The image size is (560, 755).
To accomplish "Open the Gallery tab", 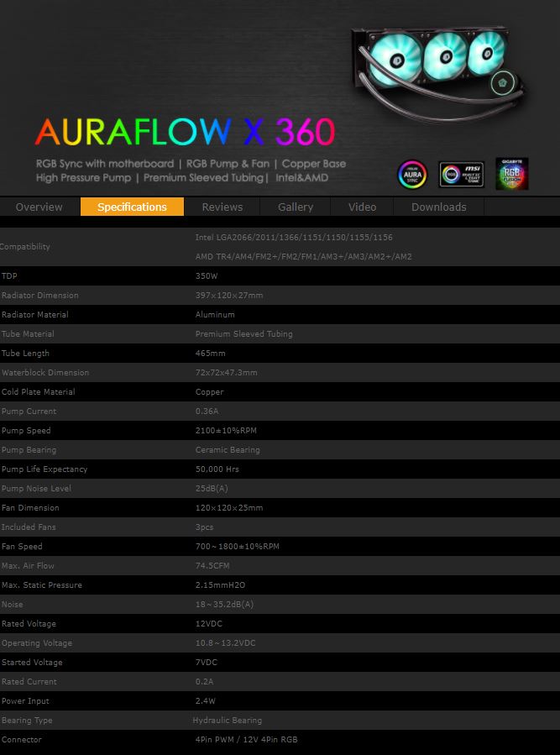I will (296, 207).
